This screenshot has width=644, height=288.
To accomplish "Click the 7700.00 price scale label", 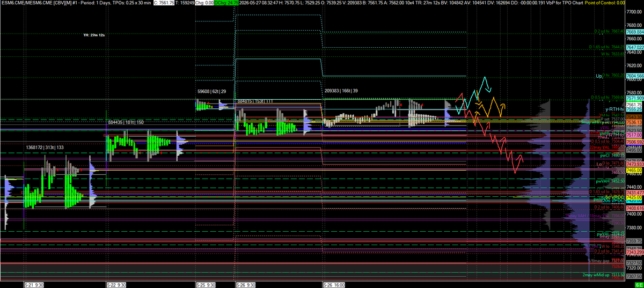I will [x=634, y=11].
